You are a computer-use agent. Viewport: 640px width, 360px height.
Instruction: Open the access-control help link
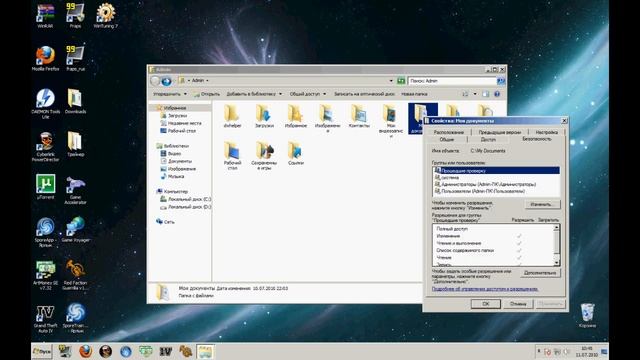point(485,289)
